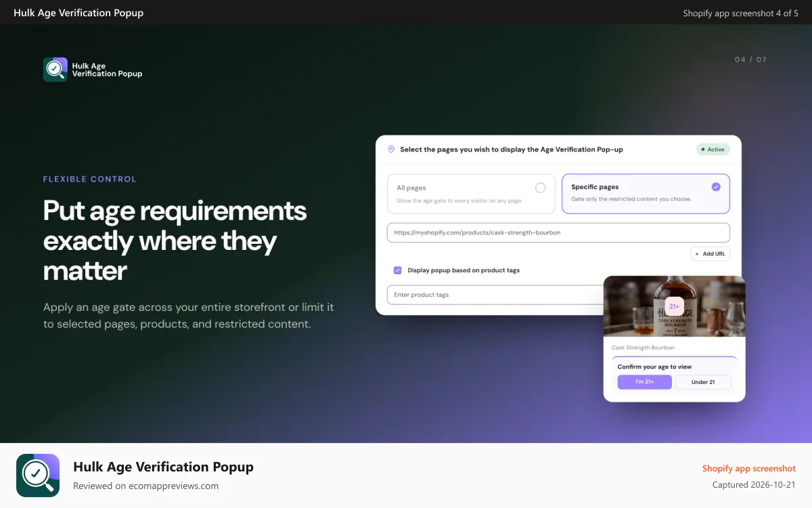This screenshot has width=812, height=508.
Task: Select the All pages radio option
Action: 471,194
